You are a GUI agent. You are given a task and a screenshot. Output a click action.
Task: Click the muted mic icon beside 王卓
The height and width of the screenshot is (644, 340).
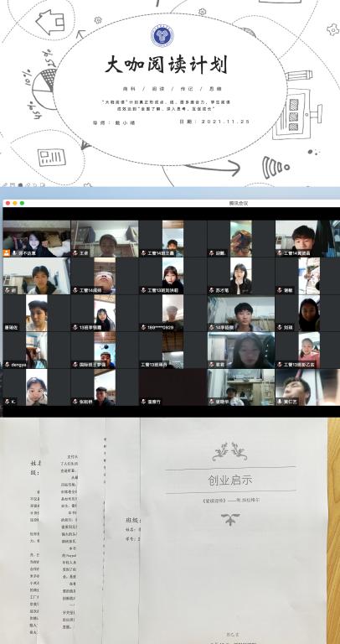[x=75, y=253]
